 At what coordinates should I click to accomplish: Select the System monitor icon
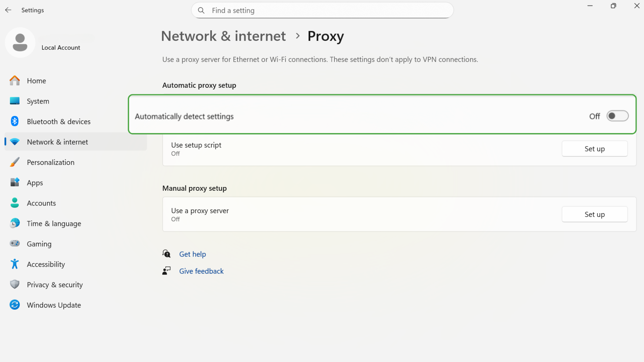point(15,101)
